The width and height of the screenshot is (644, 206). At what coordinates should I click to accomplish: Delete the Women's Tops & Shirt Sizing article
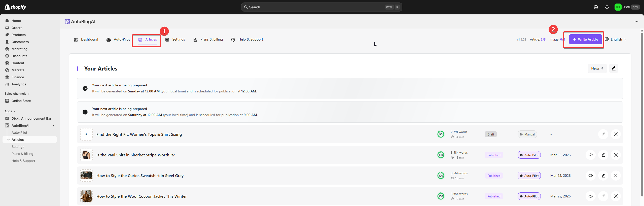(x=616, y=134)
